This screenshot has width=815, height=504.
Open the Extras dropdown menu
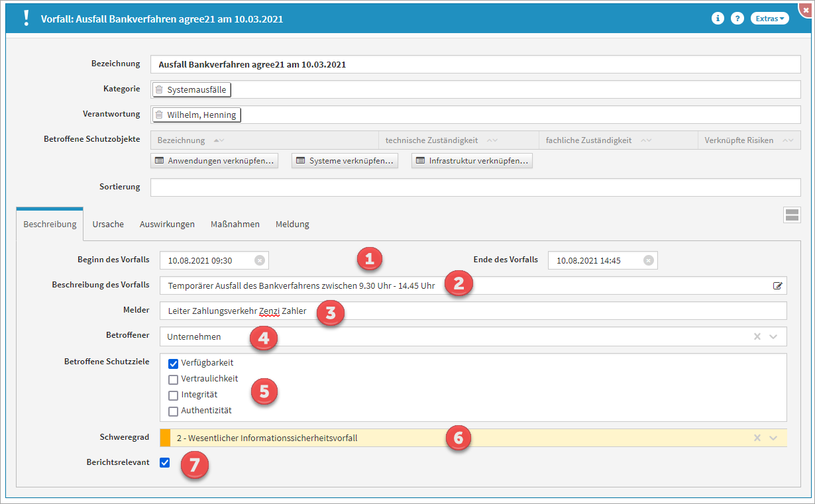tap(769, 19)
